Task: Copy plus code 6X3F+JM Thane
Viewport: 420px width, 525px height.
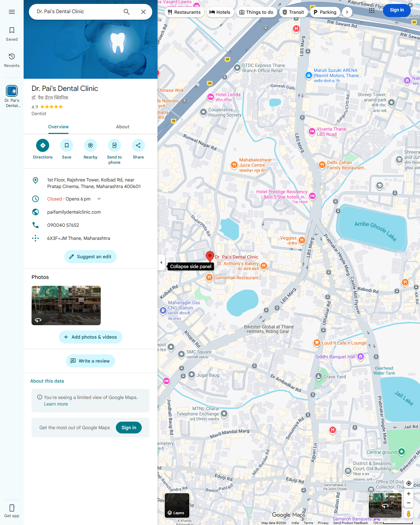Action: point(79,238)
